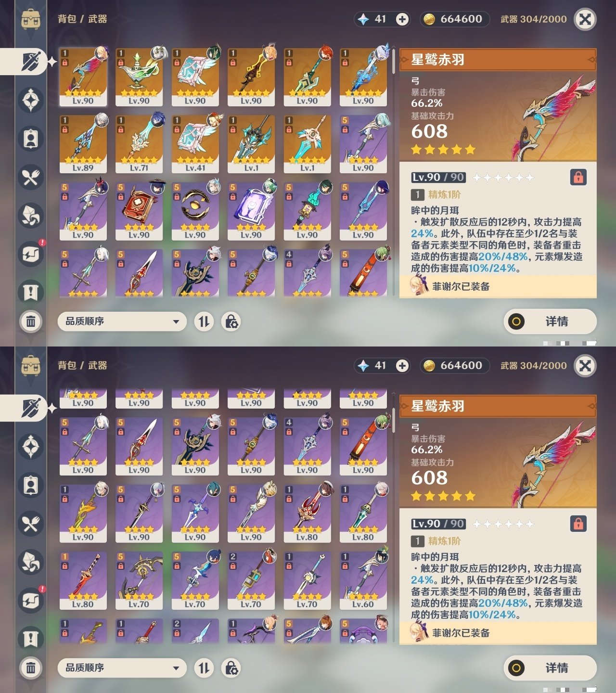The image size is (616, 693).
Task: Switch to the weapons tab in the upper sidebar
Action: pos(31,62)
